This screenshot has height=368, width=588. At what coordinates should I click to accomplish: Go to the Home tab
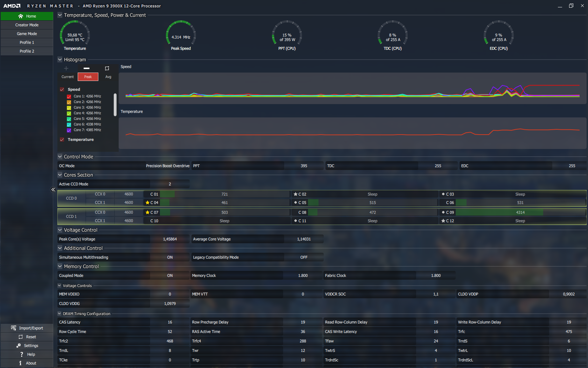(x=27, y=16)
